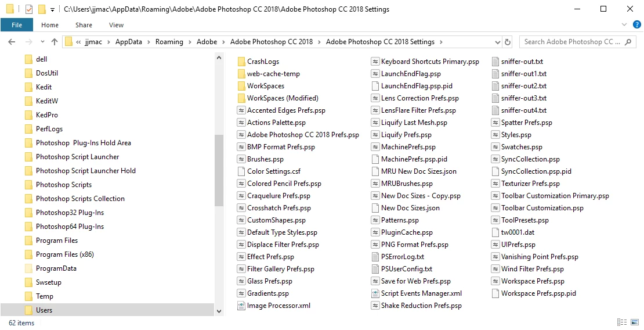Select Workspace Prefs.psp.pid file name

[x=538, y=293]
